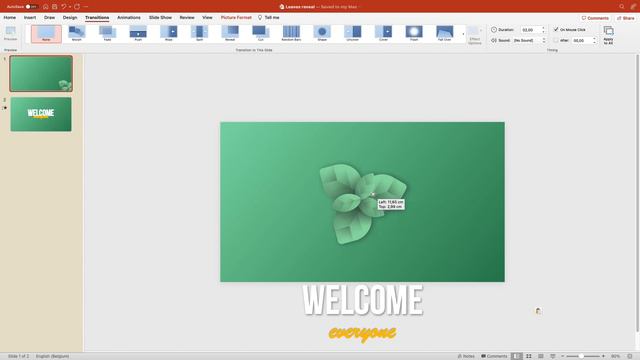Click the Redo icon in title bar
The width and height of the screenshot is (640, 360).
pyautogui.click(x=77, y=7)
